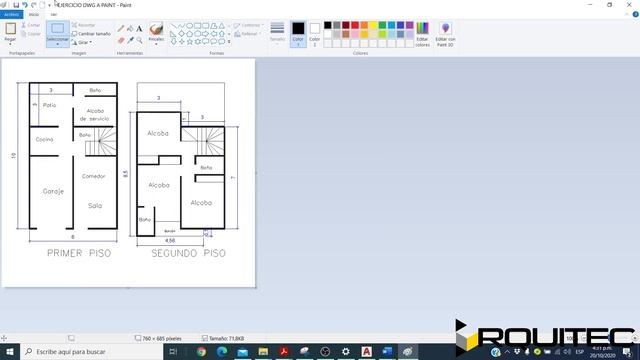
Task: Click the 760 × 685 píxeles status text
Action: pyautogui.click(x=162, y=338)
